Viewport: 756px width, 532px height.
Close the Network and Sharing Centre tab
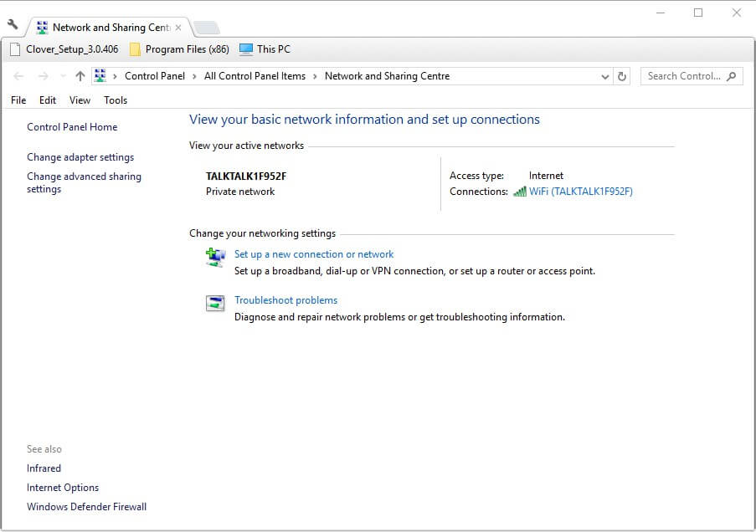tap(178, 28)
